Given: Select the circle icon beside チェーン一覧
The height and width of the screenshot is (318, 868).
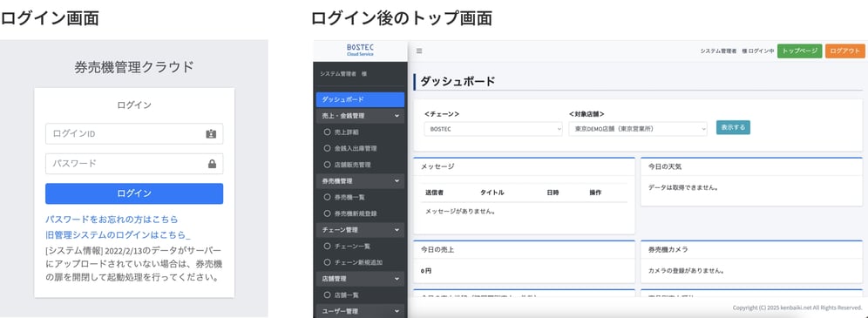Looking at the screenshot, I should click(327, 246).
